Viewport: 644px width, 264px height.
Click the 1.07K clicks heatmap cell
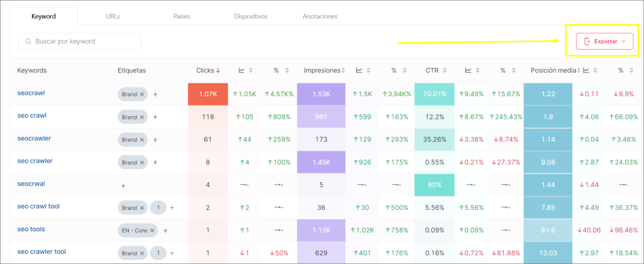(207, 94)
